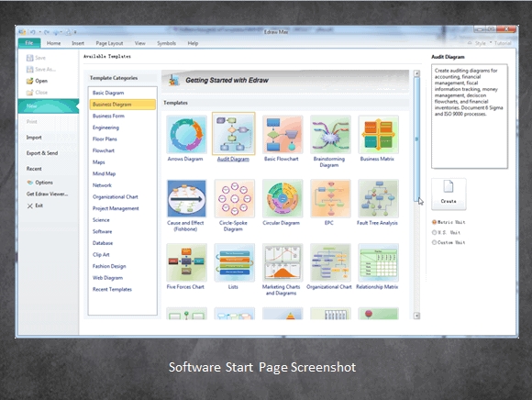Show the Recent Templates category

coord(112,289)
